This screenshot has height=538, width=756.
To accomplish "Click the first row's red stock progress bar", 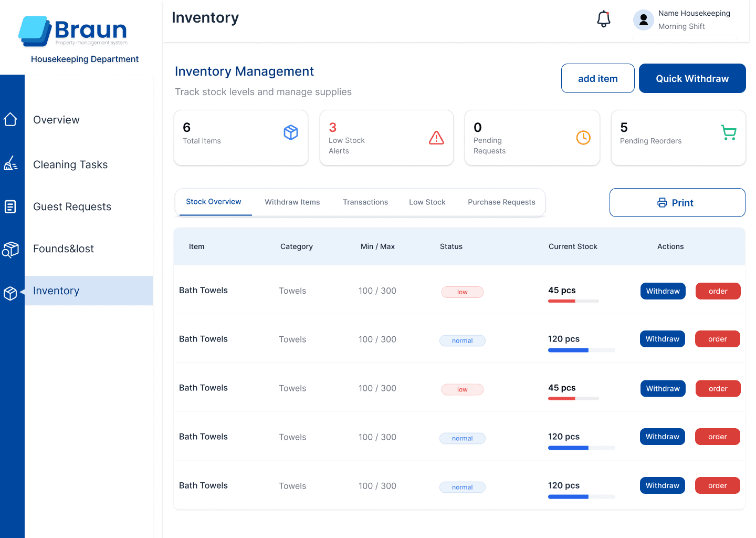I will [573, 301].
